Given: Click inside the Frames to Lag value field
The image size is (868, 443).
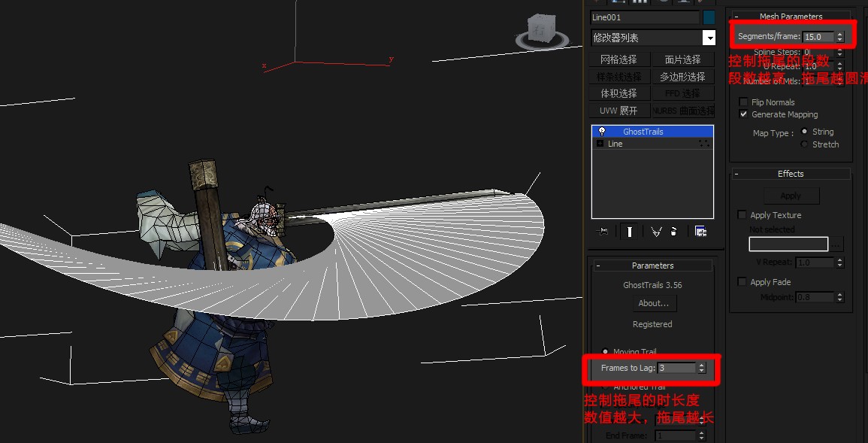Looking at the screenshot, I should [x=676, y=369].
